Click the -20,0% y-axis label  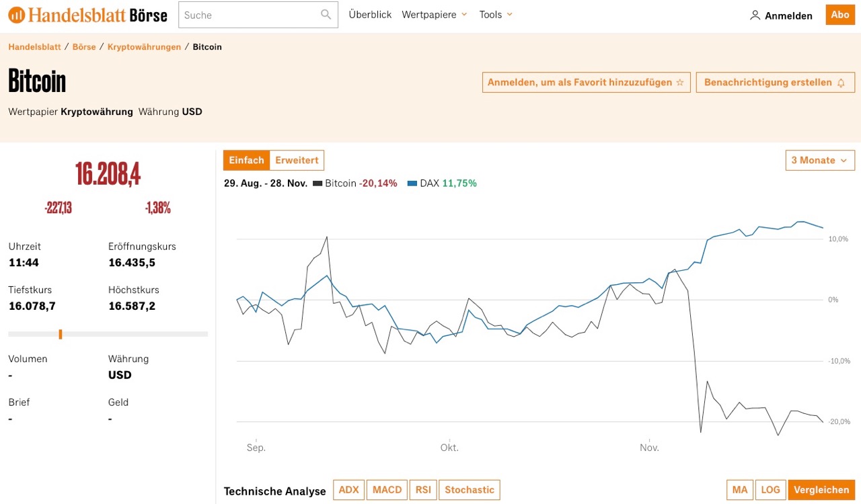pos(838,422)
